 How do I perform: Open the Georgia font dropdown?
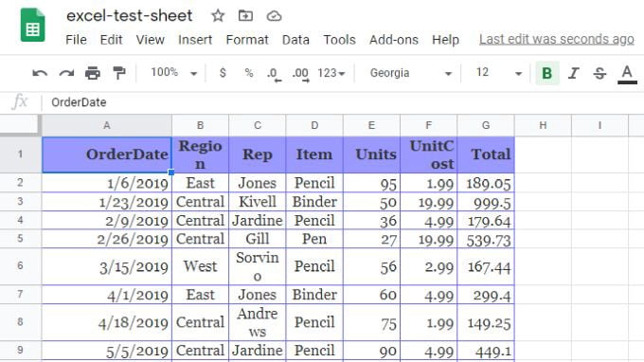click(x=411, y=73)
